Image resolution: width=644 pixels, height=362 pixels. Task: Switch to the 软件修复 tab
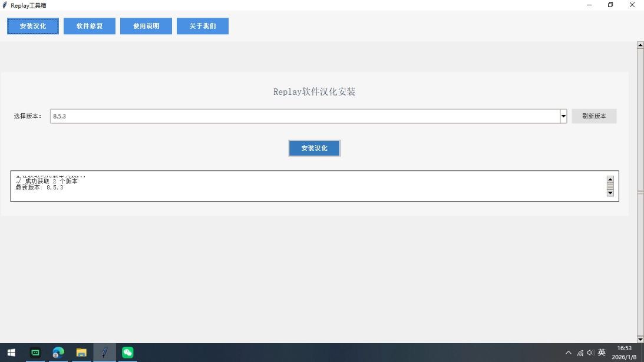point(90,26)
